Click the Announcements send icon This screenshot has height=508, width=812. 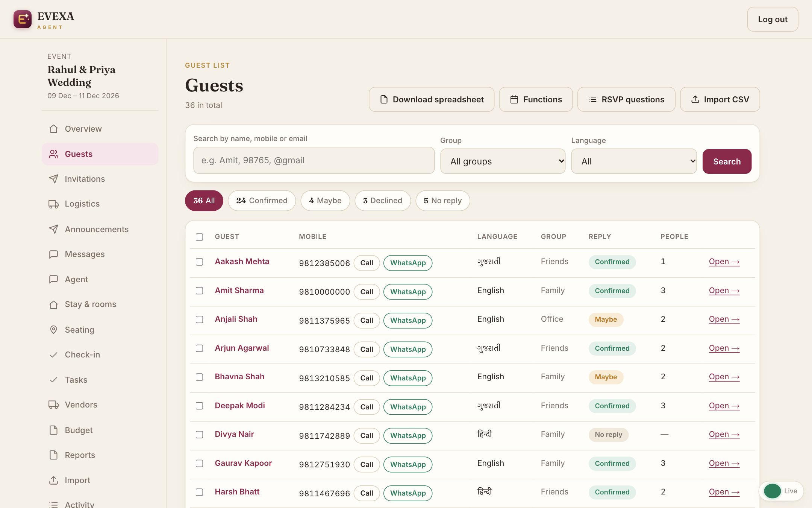pyautogui.click(x=54, y=229)
